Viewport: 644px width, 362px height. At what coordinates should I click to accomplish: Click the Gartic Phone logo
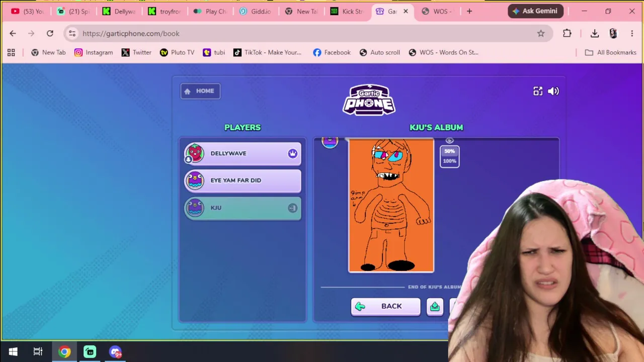click(x=369, y=100)
